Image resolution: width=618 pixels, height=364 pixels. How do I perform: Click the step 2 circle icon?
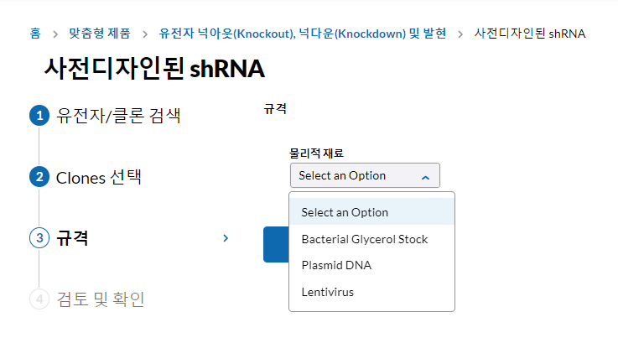coord(39,177)
